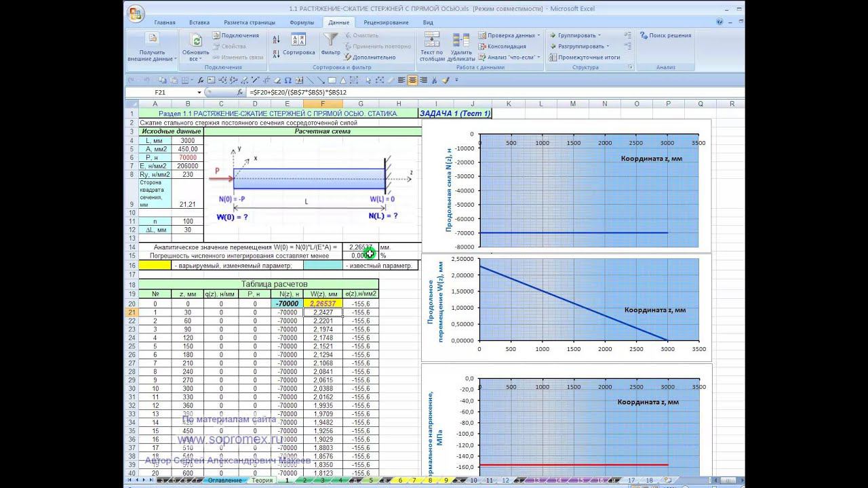Screen dimensions: 868x488
Task: Click the Name Box showing F21
Action: point(160,92)
